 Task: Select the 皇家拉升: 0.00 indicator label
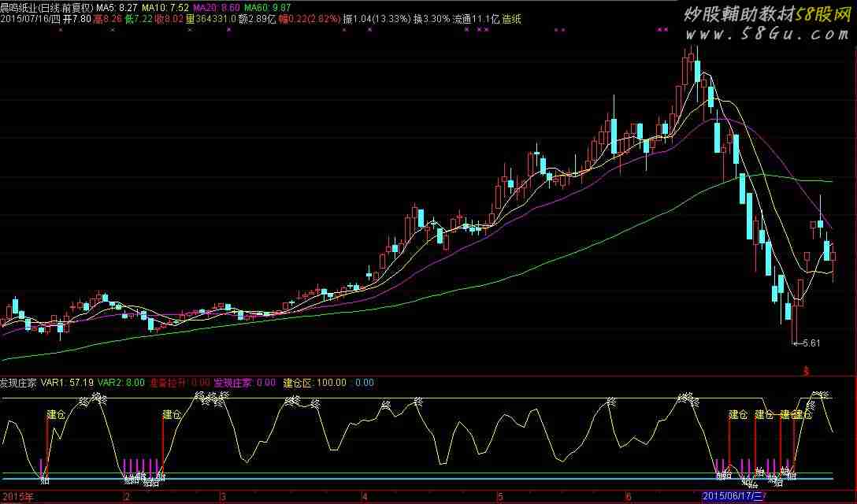pyautogui.click(x=180, y=383)
